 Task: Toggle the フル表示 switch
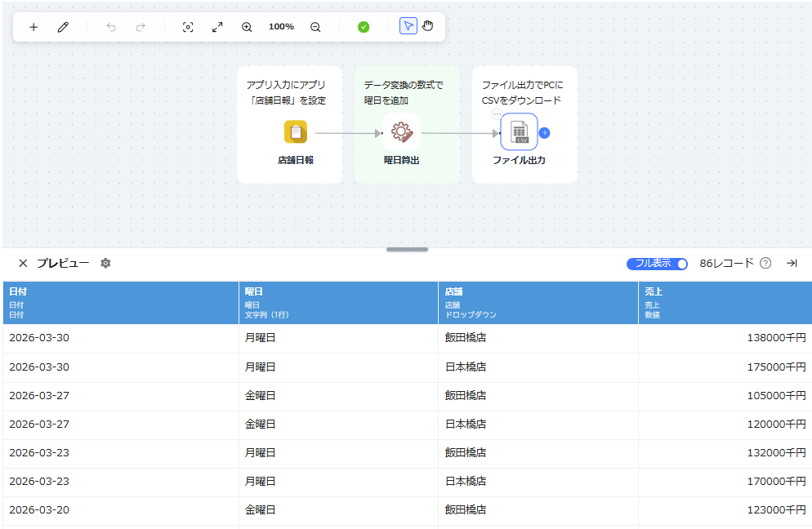coord(657,264)
